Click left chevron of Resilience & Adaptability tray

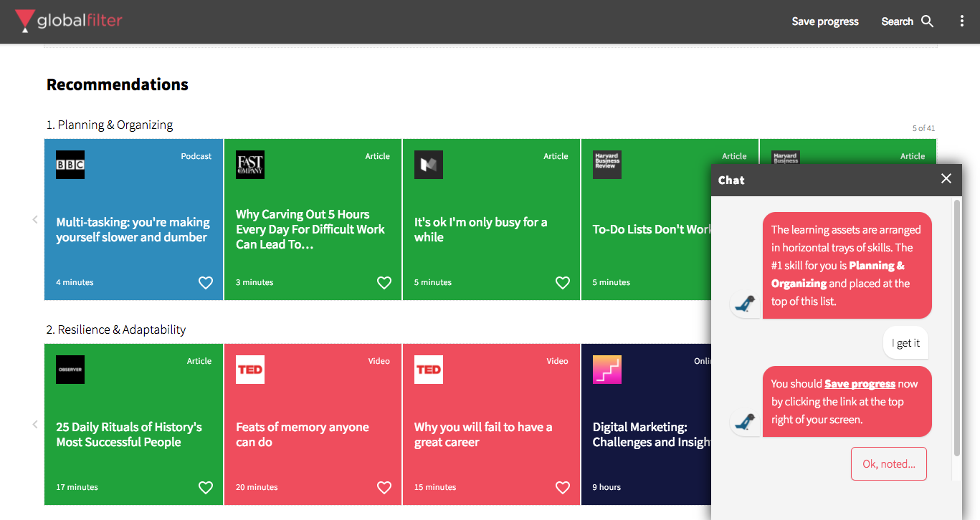[x=35, y=425]
